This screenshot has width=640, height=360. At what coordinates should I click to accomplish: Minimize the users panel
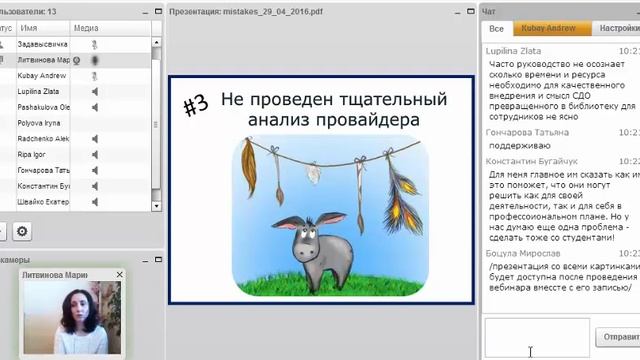[x=145, y=12]
